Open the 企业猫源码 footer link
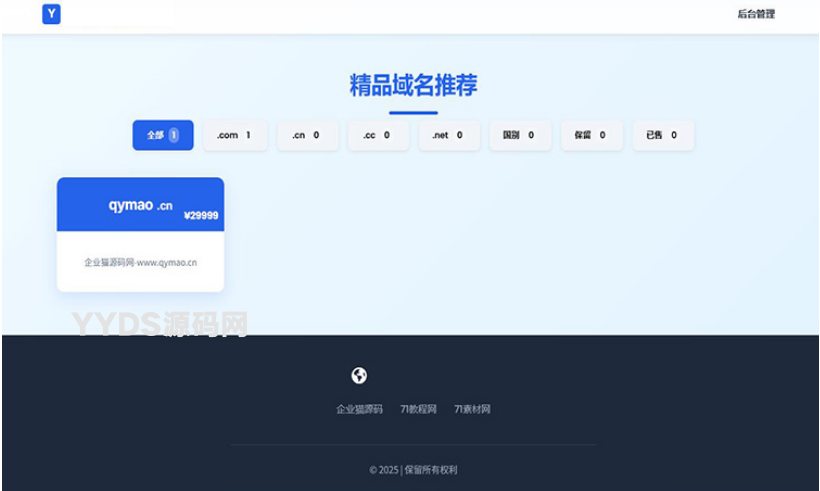The width and height of the screenshot is (820, 491). pos(359,409)
